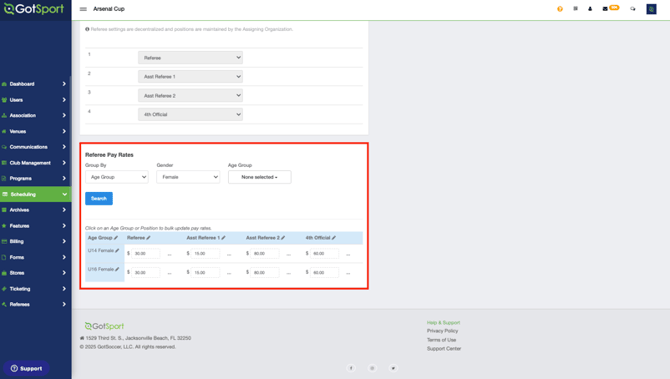This screenshot has height=379, width=670.
Task: Click the Instagram icon in footer
Action: click(372, 368)
